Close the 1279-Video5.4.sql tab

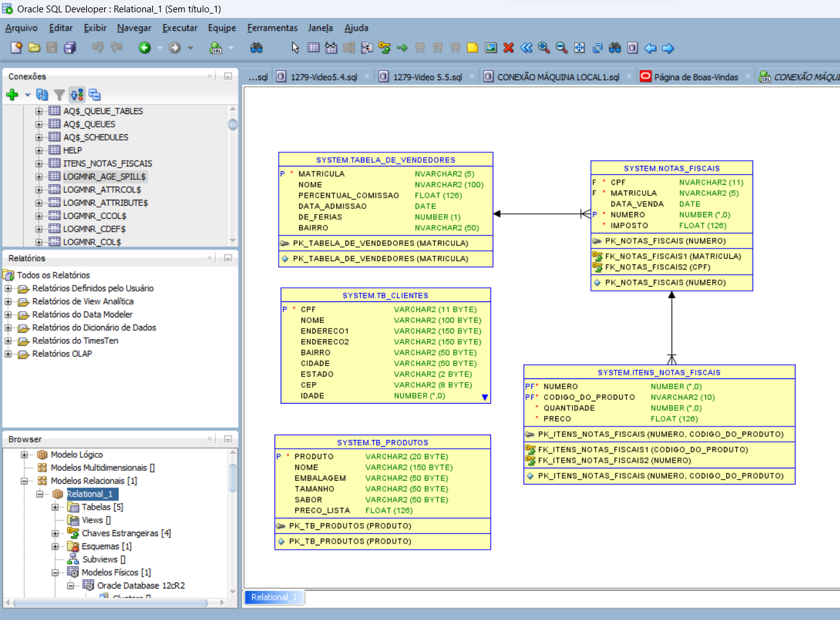pyautogui.click(x=367, y=76)
